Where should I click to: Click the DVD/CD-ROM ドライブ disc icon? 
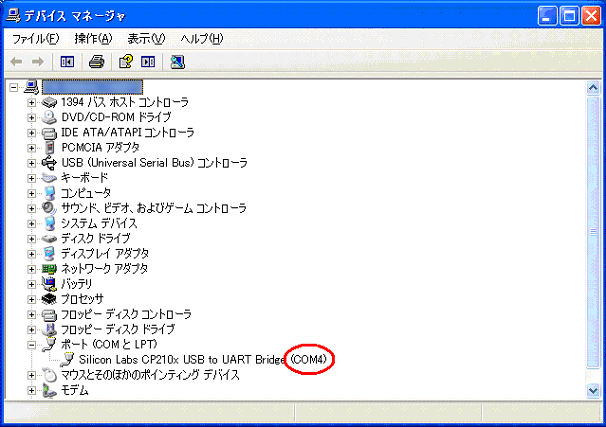tap(49, 117)
